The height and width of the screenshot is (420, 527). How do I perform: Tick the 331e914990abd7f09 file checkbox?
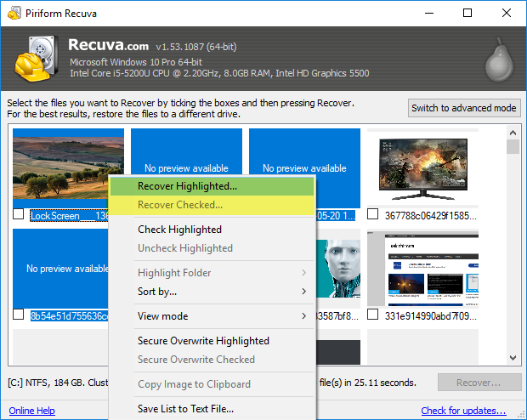[x=373, y=315]
